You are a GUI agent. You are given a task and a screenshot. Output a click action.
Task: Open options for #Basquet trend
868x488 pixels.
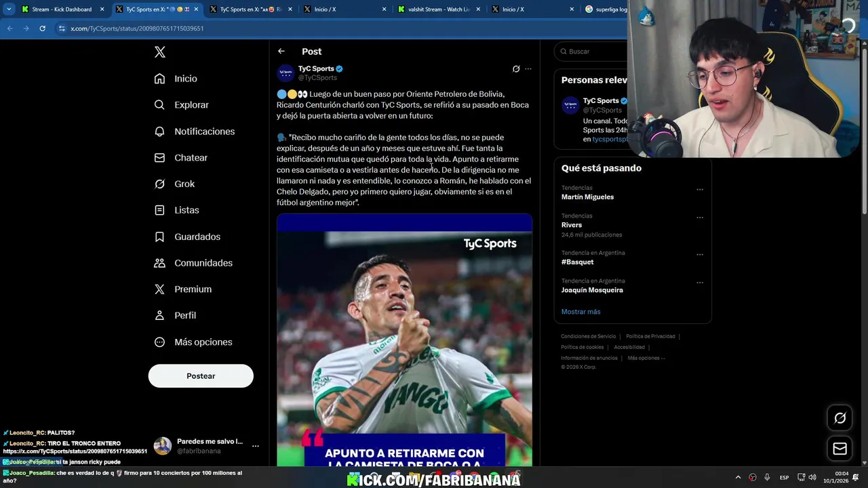(x=700, y=255)
